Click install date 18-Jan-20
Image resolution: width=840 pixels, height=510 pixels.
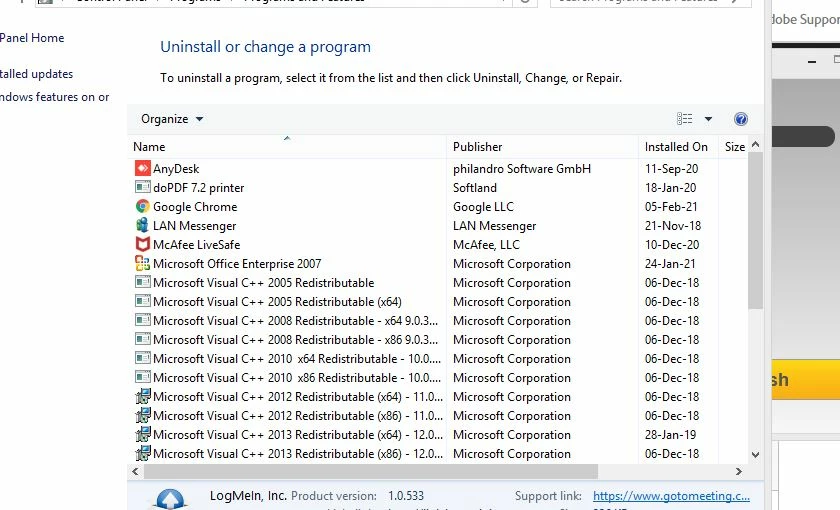pyautogui.click(x=670, y=188)
